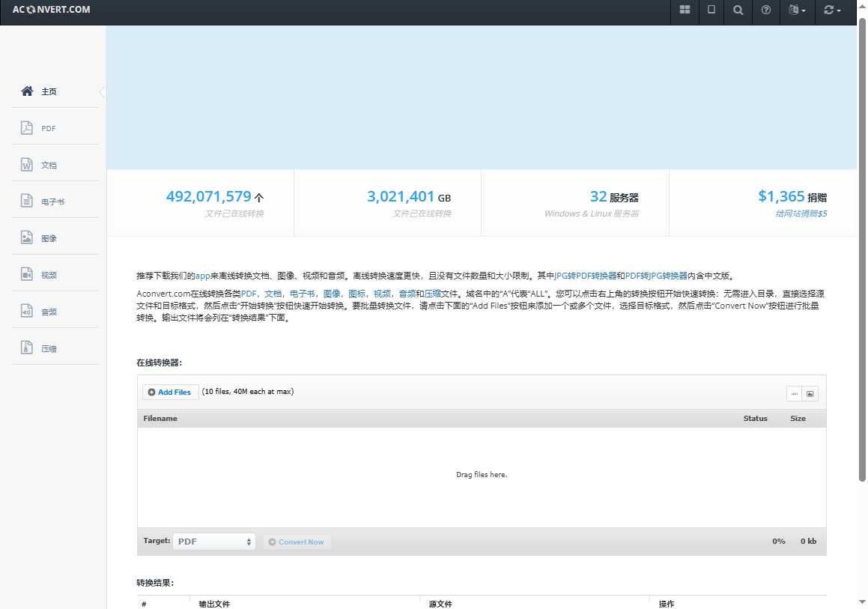The height and width of the screenshot is (609, 868).
Task: Click the 在线转换器 section heading
Action: click(160, 363)
